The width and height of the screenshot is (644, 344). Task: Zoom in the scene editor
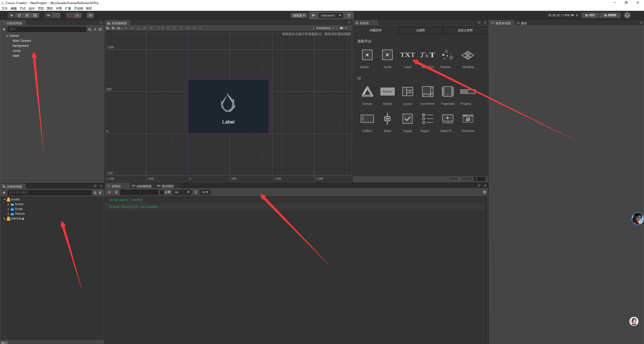(108, 28)
